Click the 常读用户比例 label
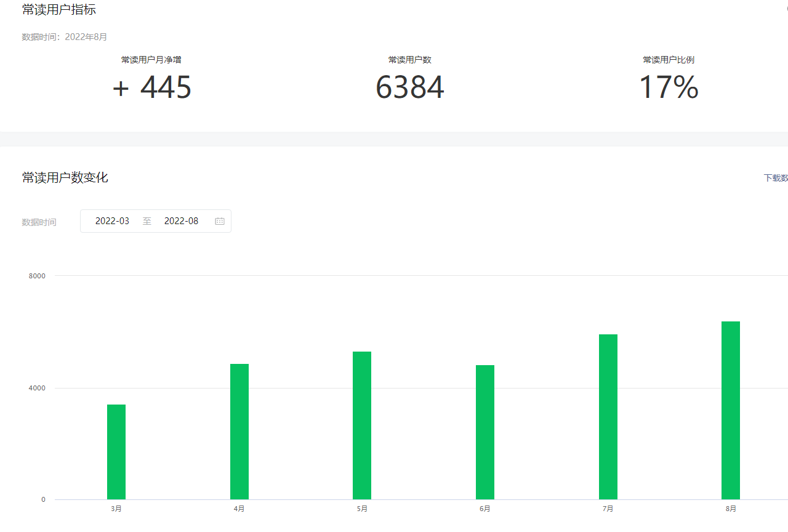 pos(669,60)
